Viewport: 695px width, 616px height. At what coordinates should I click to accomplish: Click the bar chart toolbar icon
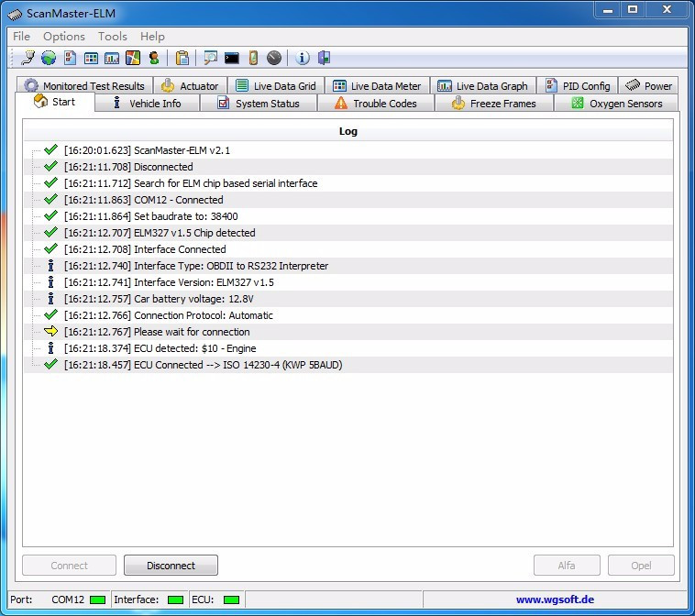point(112,58)
